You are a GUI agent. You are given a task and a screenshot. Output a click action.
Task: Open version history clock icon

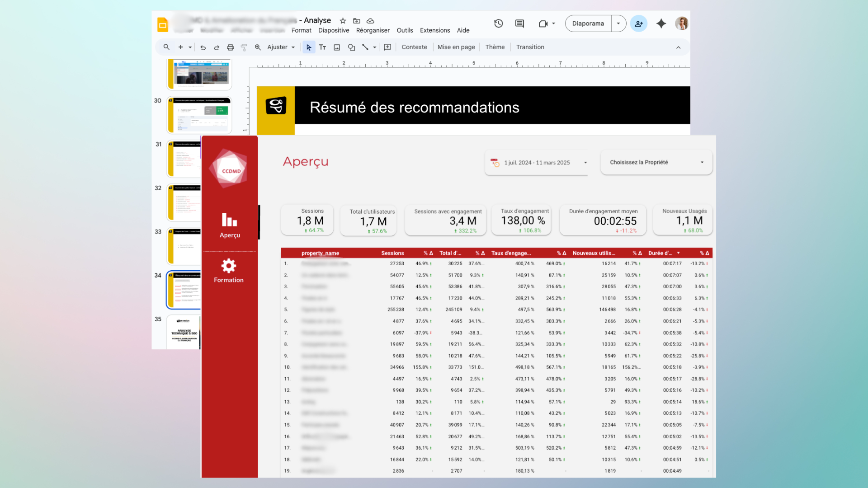[x=498, y=23]
